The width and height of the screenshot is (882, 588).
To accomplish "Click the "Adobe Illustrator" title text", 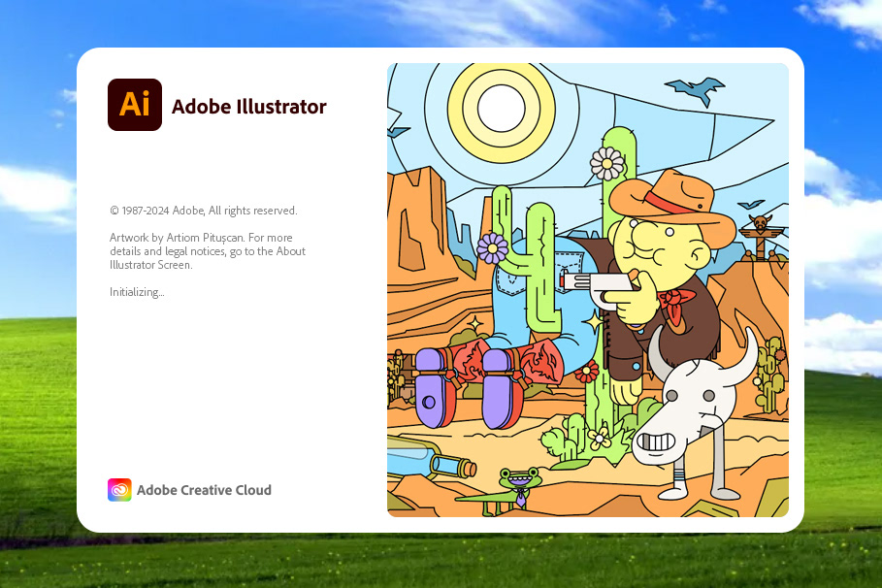I will pyautogui.click(x=249, y=107).
